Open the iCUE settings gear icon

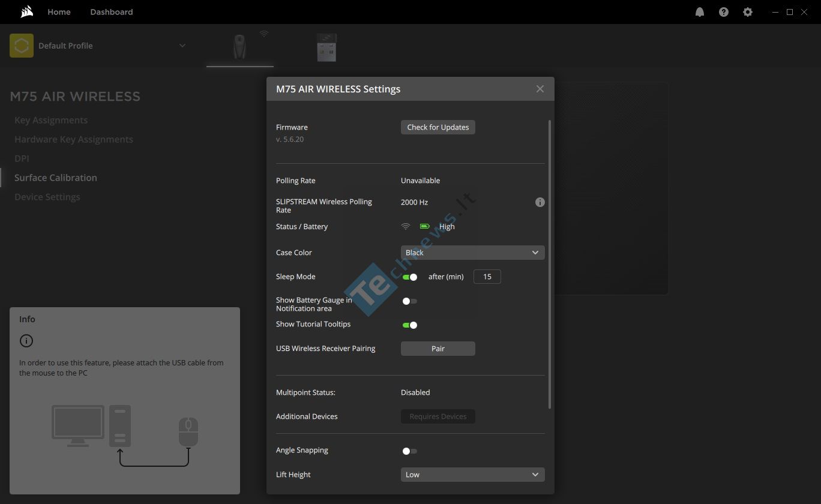click(x=748, y=12)
